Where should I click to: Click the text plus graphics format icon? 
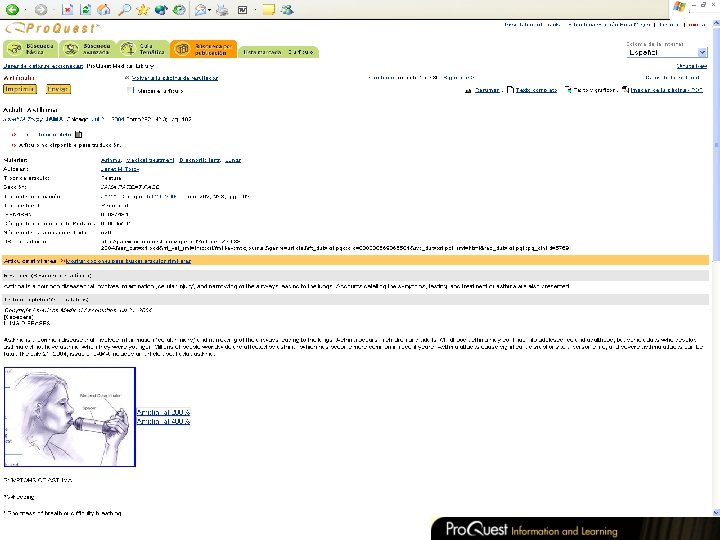(568, 90)
